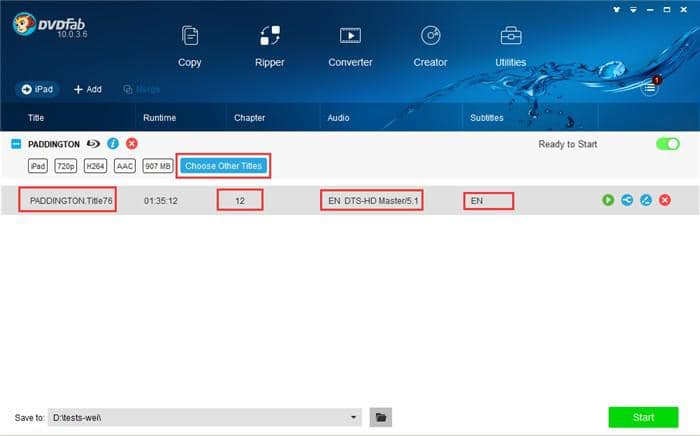The height and width of the screenshot is (436, 700).
Task: Collapse the PADDINGTON source entry
Action: point(16,144)
